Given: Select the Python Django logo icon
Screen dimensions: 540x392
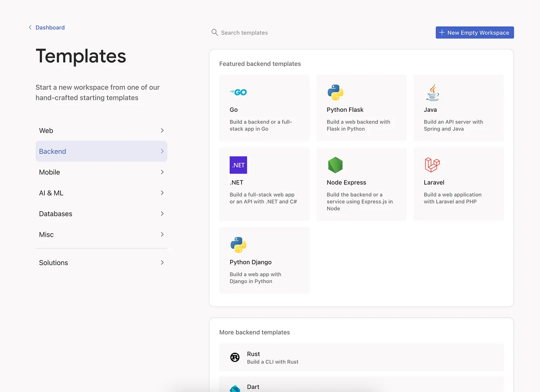Looking at the screenshot, I should click(238, 244).
